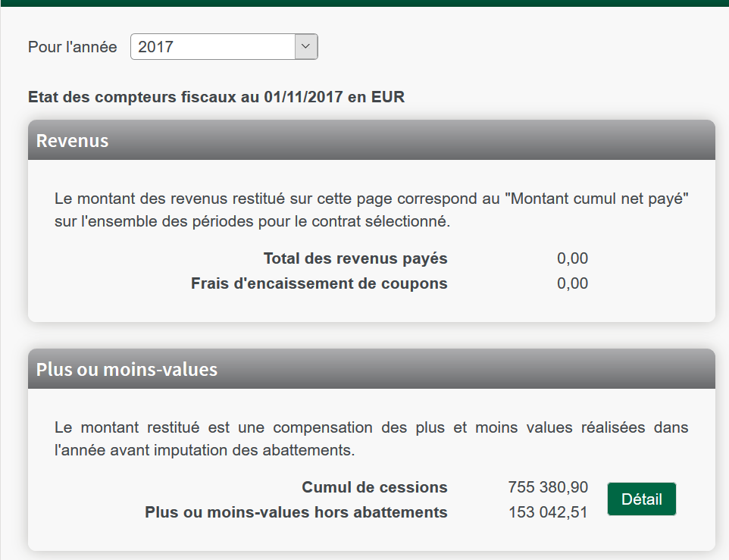Click the 0,00 value for Frais d'encaissement
The width and height of the screenshot is (729, 560).
coord(572,283)
